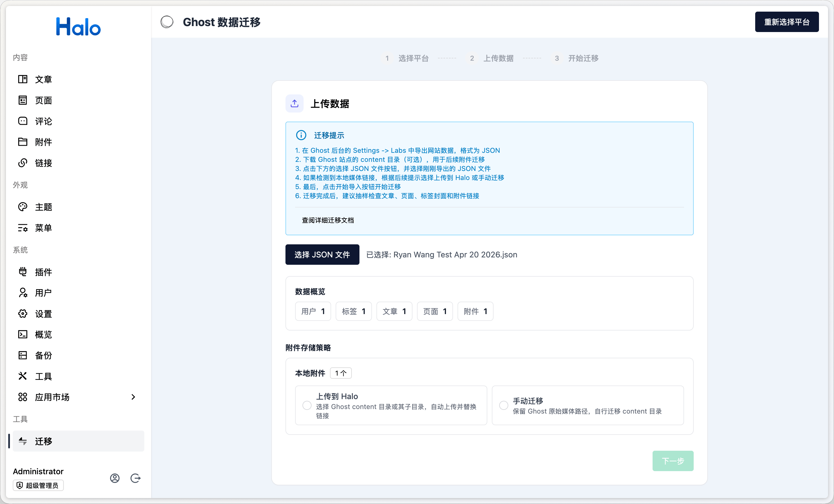
Task: Click the 工具 wrench icon in sidebar
Action: [x=23, y=376]
